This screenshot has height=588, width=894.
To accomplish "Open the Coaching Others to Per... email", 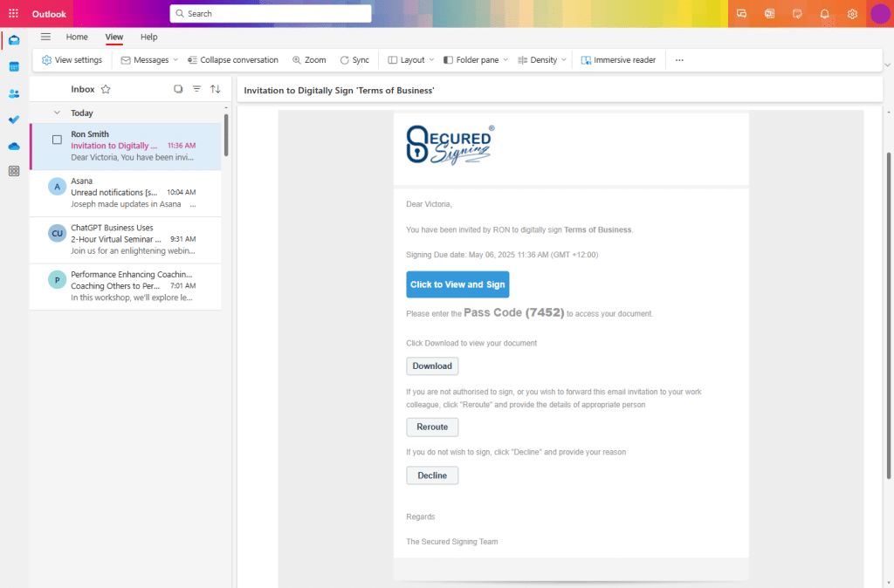I will (126, 287).
